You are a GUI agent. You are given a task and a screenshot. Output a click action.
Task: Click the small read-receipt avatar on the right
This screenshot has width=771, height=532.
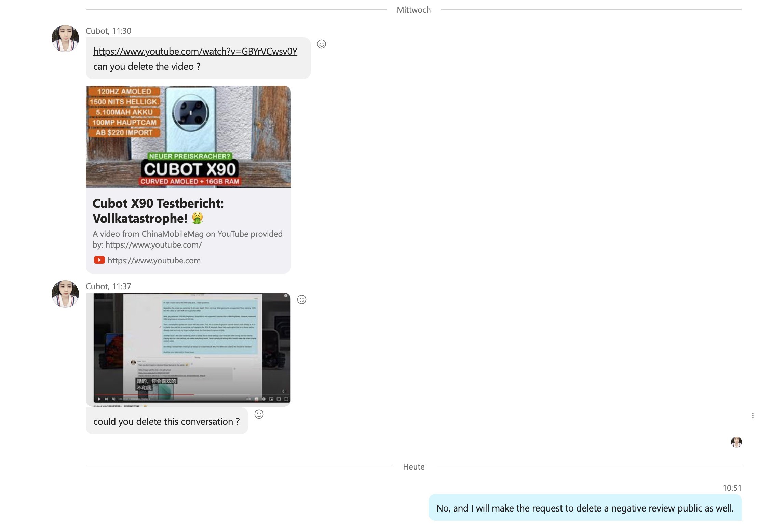(x=736, y=442)
